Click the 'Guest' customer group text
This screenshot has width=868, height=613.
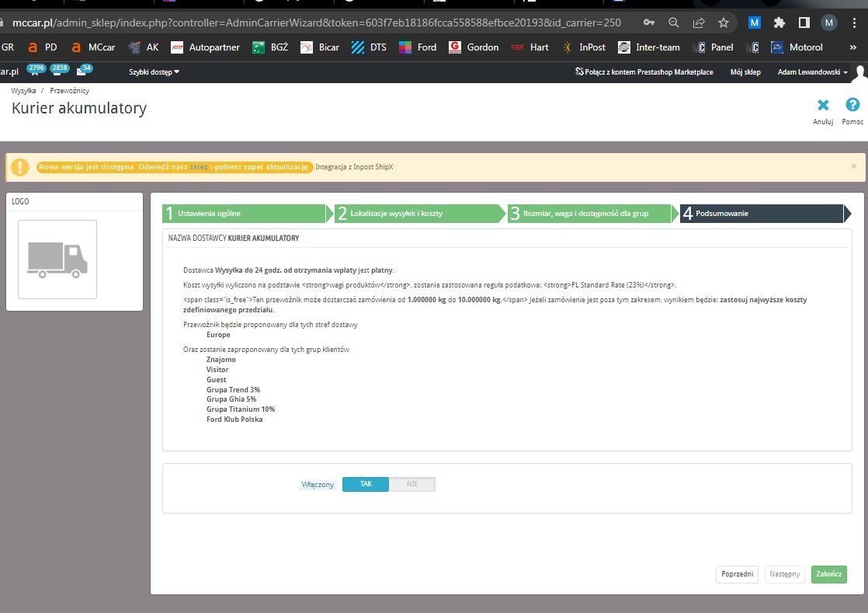click(216, 380)
